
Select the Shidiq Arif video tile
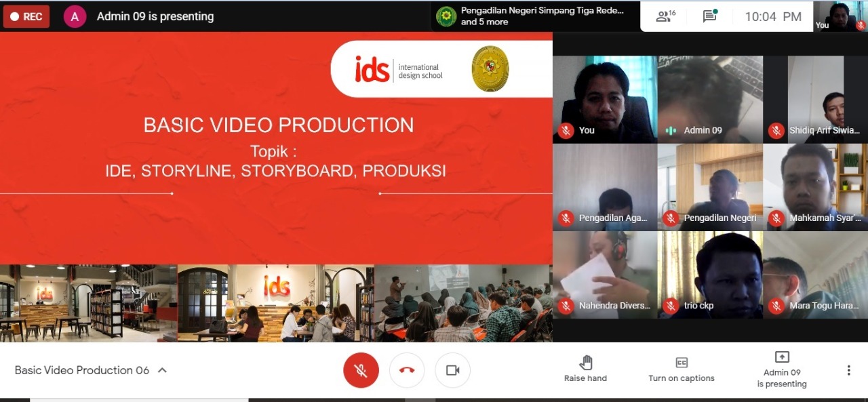(815, 98)
